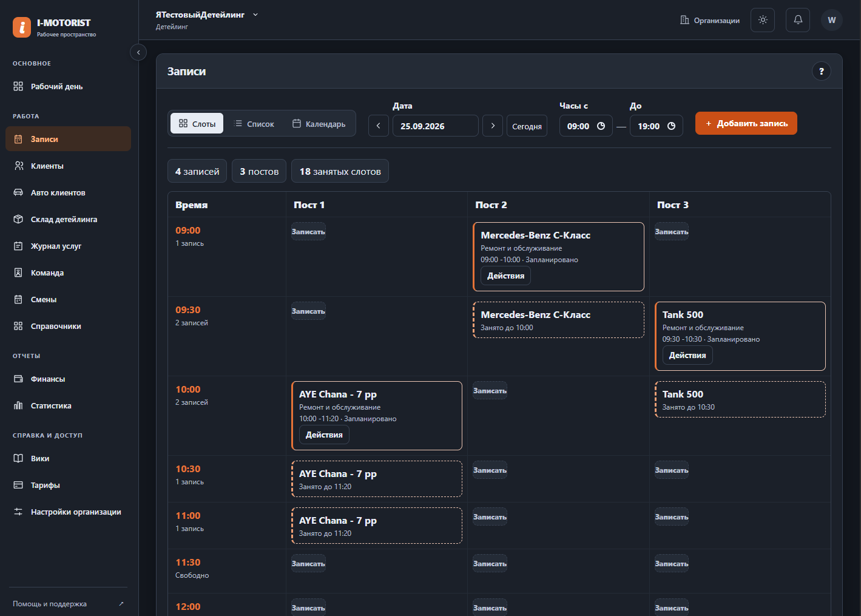The height and width of the screenshot is (616, 861).
Task: Click Записать in Пост 1 at 09:00
Action: pos(308,231)
